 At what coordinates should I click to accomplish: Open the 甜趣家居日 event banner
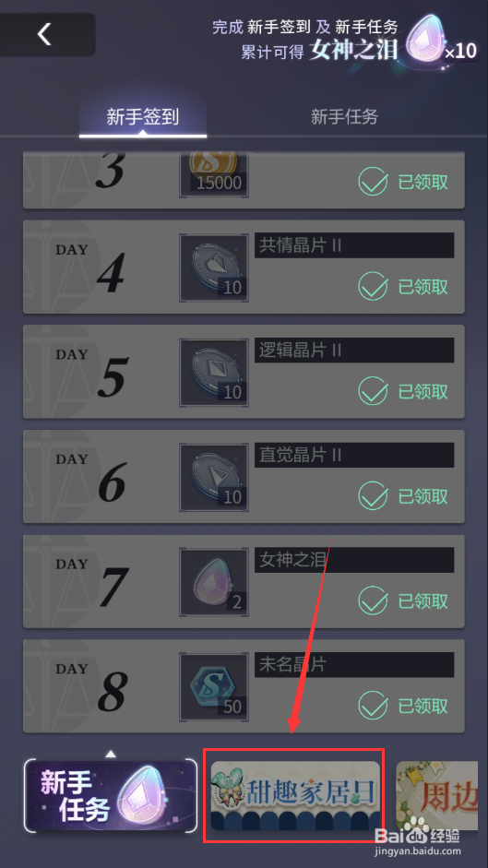click(296, 796)
